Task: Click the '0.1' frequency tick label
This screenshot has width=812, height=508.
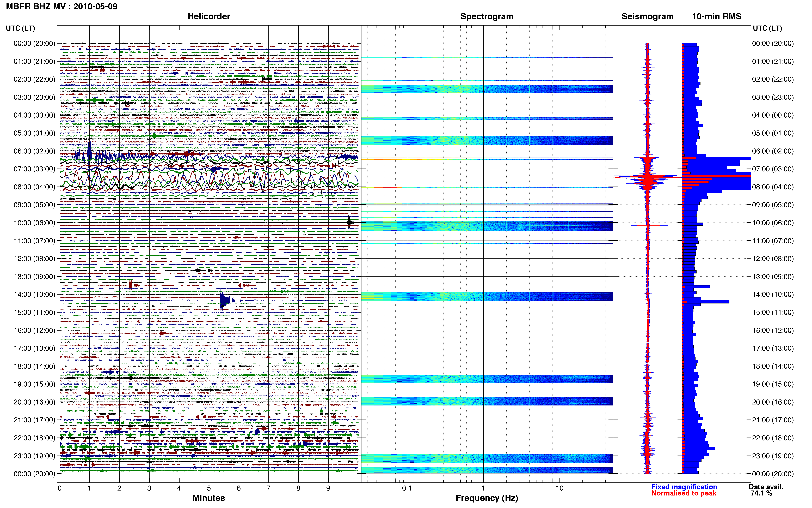Action: [407, 488]
